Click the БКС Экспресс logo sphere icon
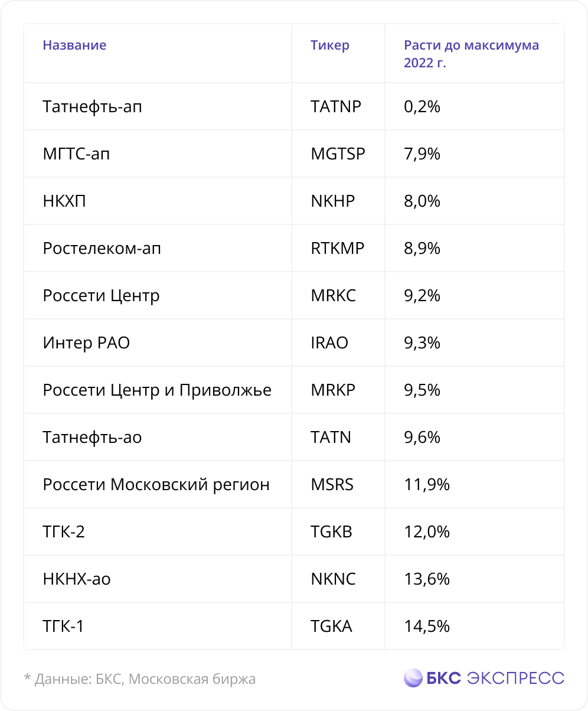Image resolution: width=588 pixels, height=711 pixels. click(x=413, y=678)
